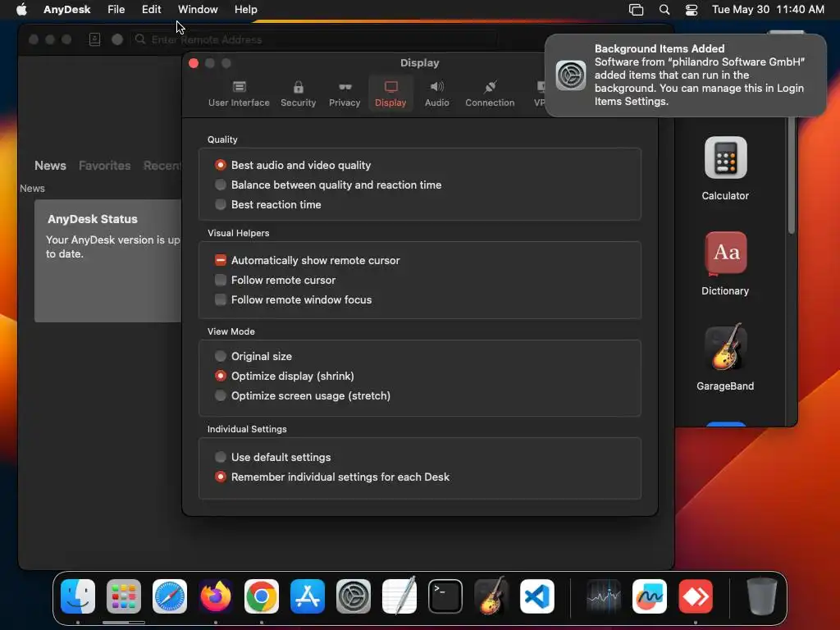The width and height of the screenshot is (840, 630).
Task: Open the Connection settings tab
Action: 490,94
